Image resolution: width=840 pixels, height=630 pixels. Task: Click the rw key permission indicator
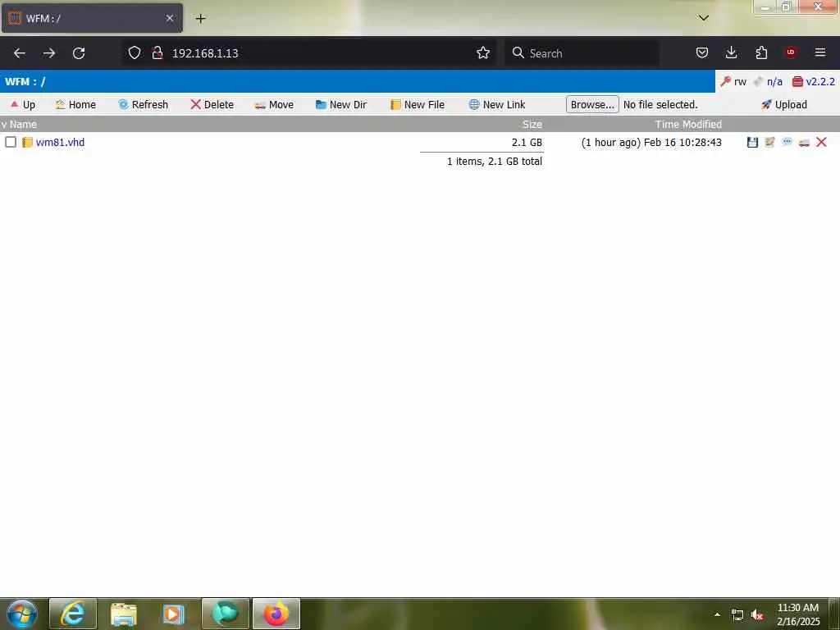point(733,81)
